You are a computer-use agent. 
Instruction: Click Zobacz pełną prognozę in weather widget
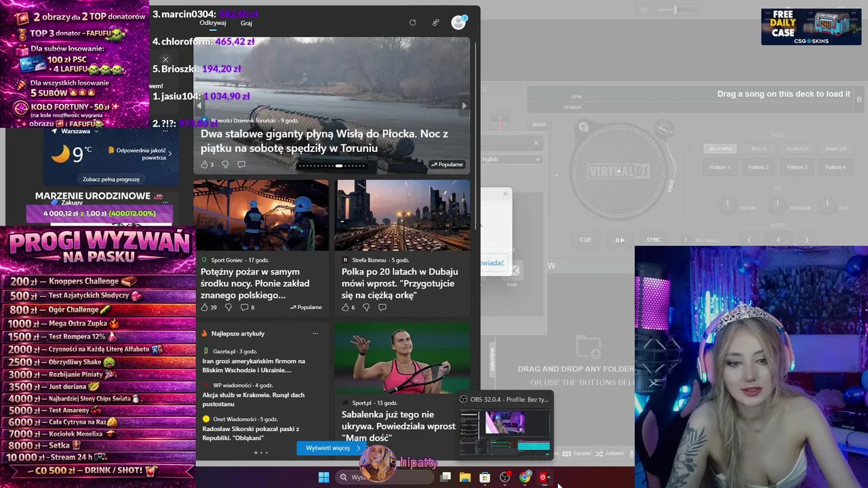point(111,179)
